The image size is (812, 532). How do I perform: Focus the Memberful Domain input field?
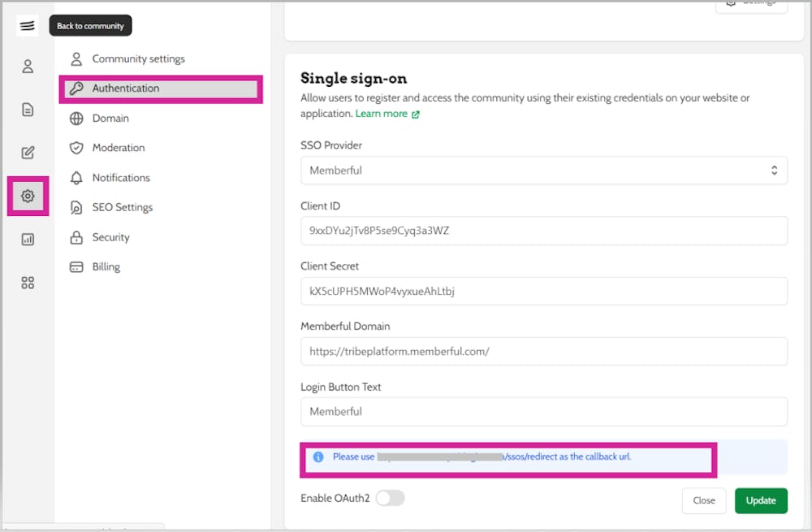point(543,352)
